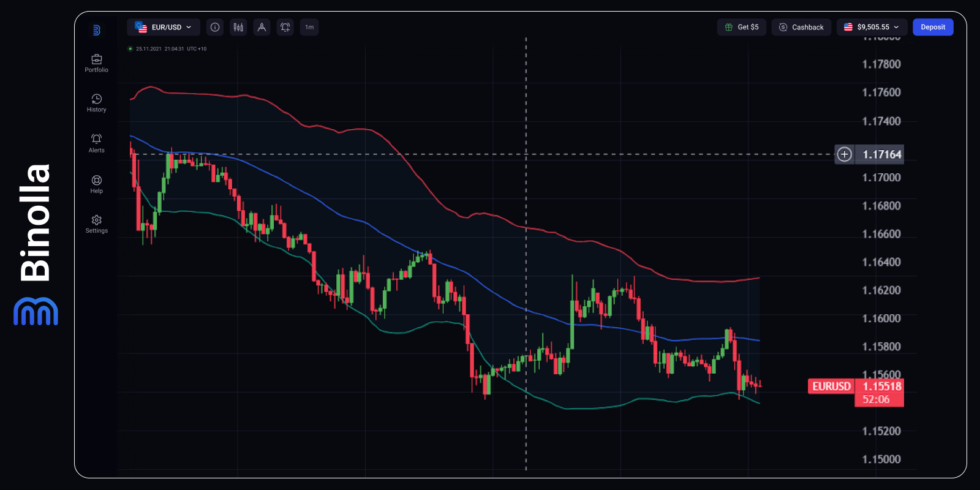Image resolution: width=980 pixels, height=490 pixels.
Task: Click the Deposit button
Action: pos(932,27)
